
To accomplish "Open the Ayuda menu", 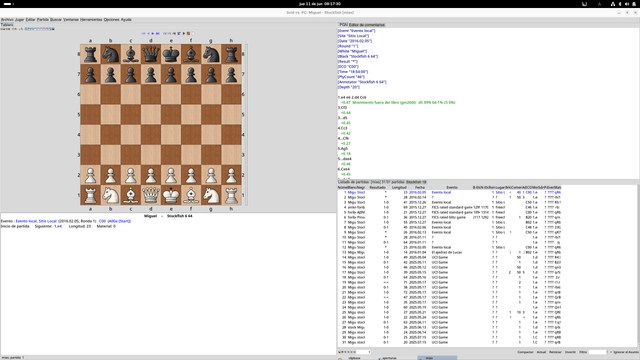I will (x=126, y=20).
